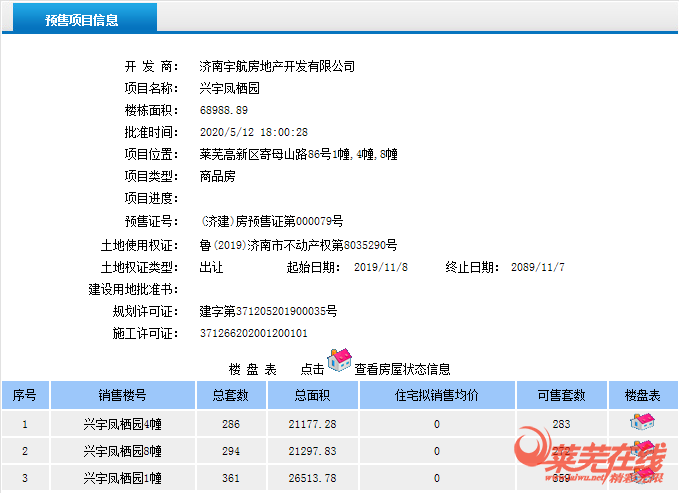
Task: Click total area value 21177.28
Action: point(313,424)
